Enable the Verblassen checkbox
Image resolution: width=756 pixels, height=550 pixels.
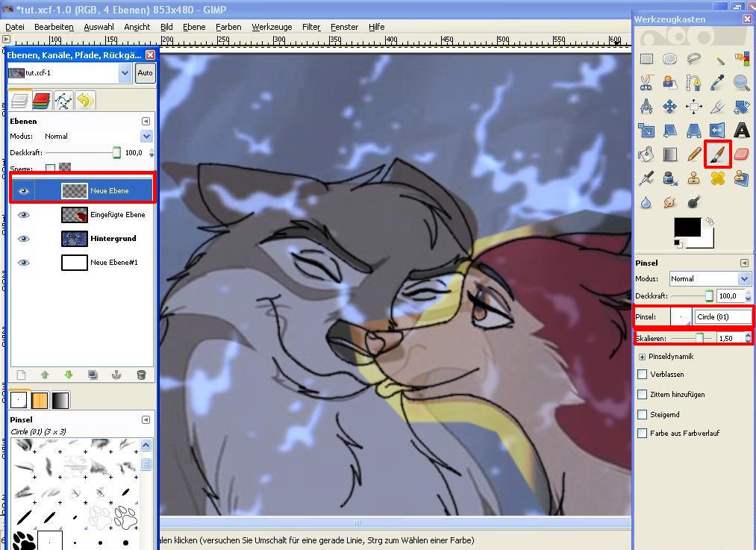(643, 375)
